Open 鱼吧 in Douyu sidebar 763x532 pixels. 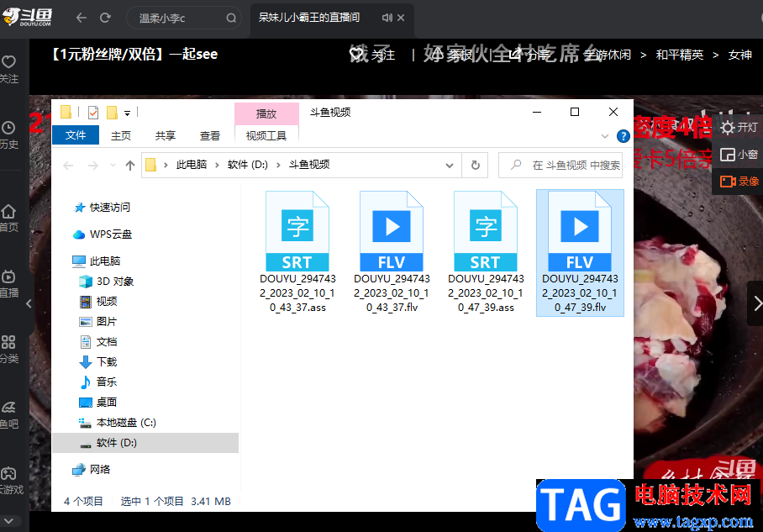[8, 415]
